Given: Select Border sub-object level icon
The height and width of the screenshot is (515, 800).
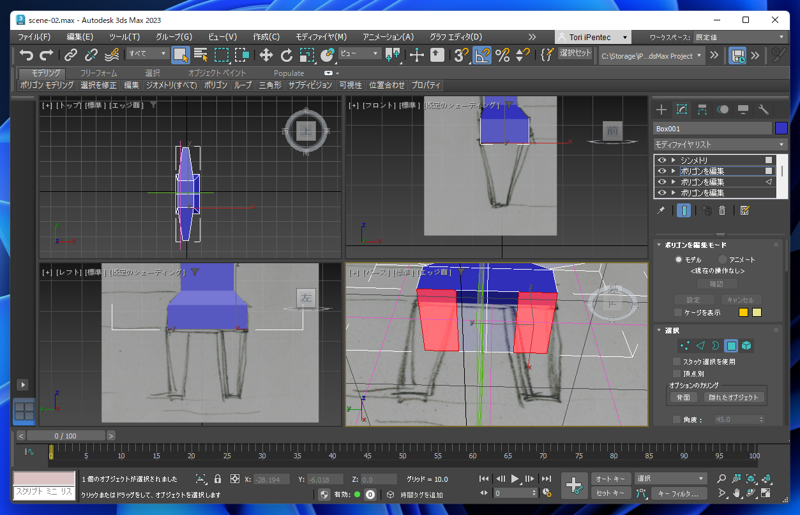Looking at the screenshot, I should [x=715, y=346].
